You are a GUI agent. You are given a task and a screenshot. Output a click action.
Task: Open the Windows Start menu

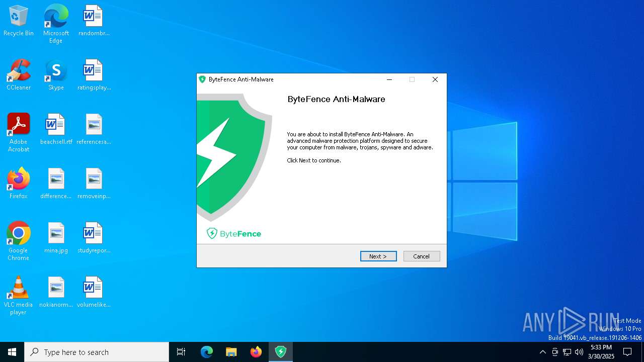(12, 352)
